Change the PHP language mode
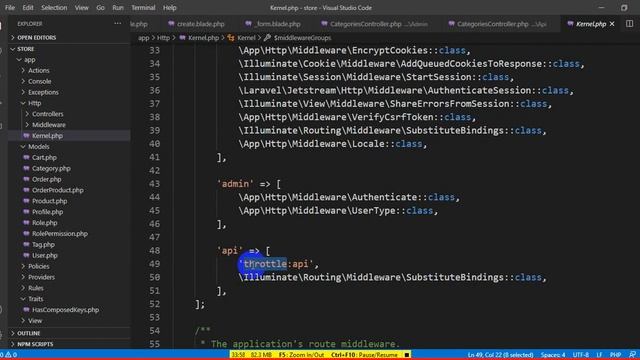Screen dimensions: 640x360 point(615,355)
